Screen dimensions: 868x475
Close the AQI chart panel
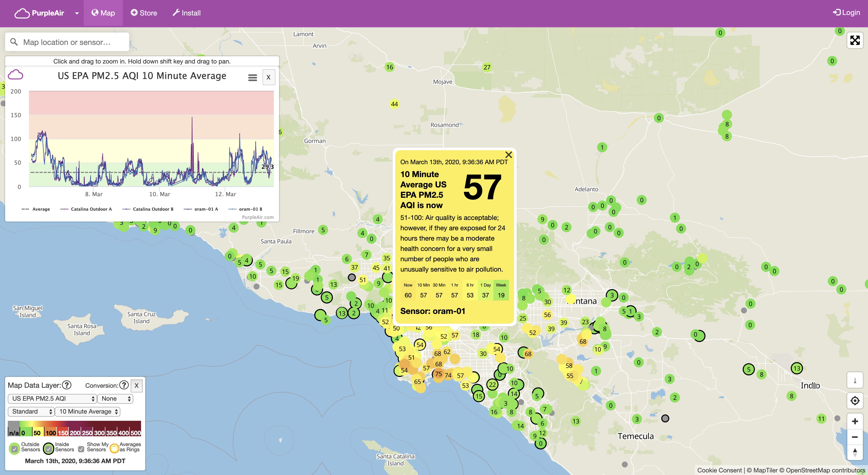[x=269, y=77]
